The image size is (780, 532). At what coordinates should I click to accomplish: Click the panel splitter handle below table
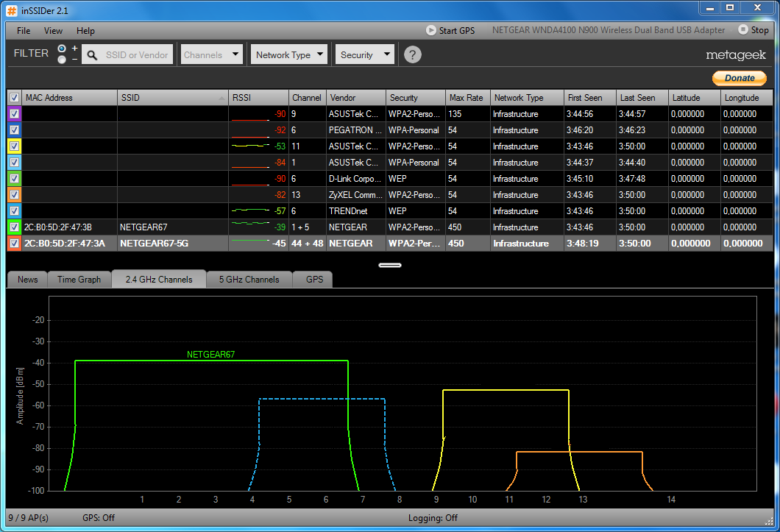pyautogui.click(x=390, y=265)
